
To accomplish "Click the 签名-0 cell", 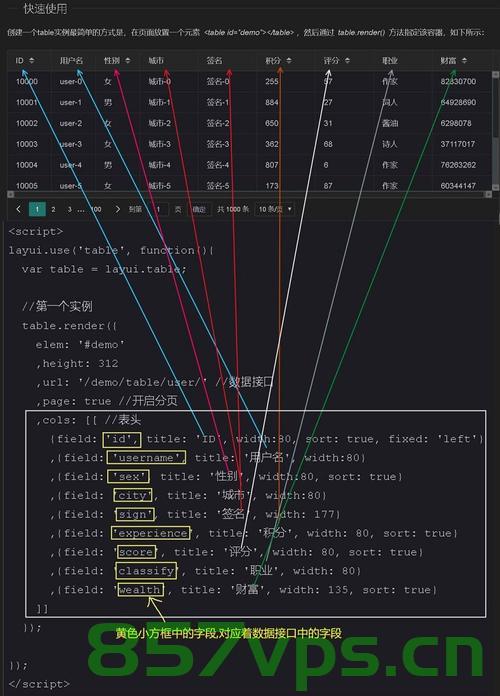I will point(218,81).
